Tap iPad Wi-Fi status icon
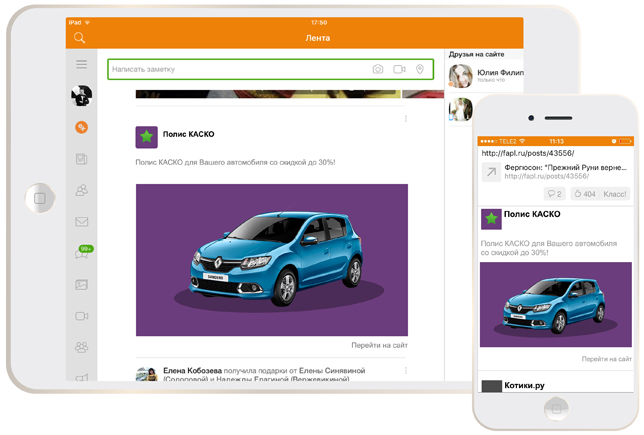The width and height of the screenshot is (644, 435). coord(87,23)
